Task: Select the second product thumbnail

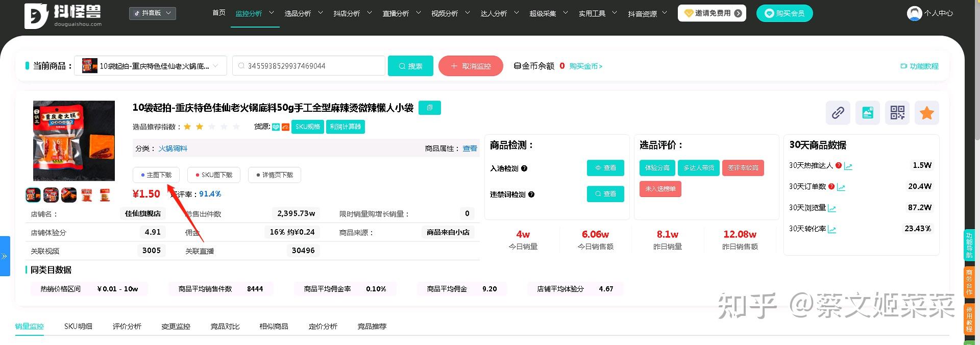Action: 51,195
